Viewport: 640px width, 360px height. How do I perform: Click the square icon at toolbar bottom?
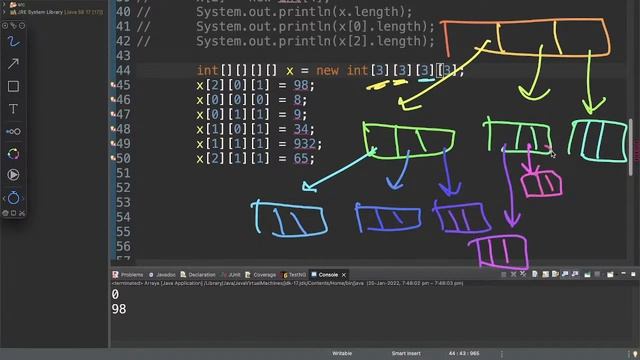point(13,213)
